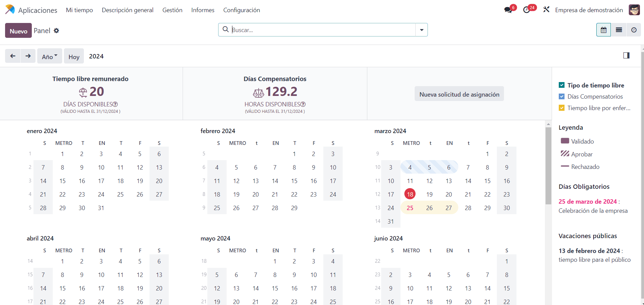Open the activities clock icon with 24 badge
The image size is (644, 305).
coord(527,10)
